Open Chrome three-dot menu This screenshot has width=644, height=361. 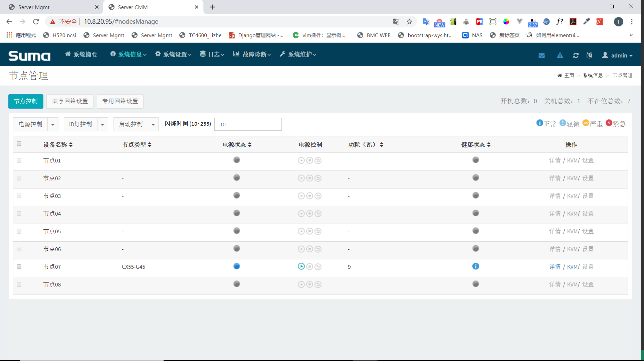[632, 22]
